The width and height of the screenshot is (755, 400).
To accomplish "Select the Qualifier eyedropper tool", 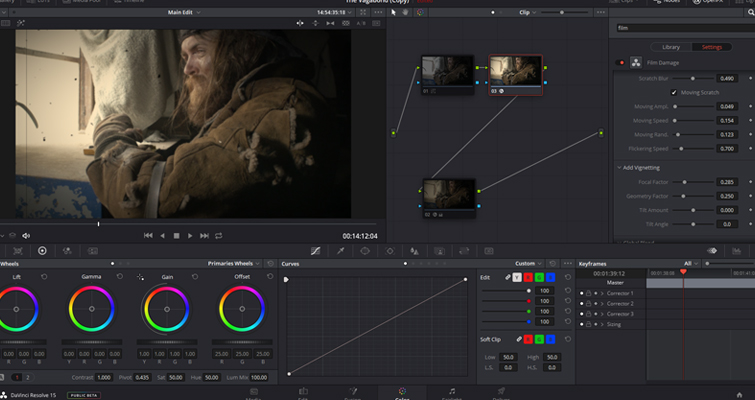I will [x=340, y=250].
